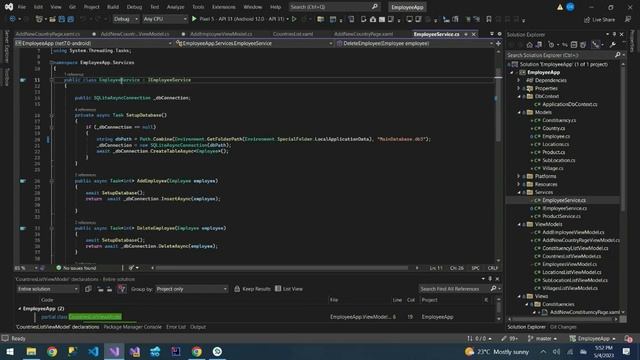Image resolution: width=640 pixels, height=360 pixels.
Task: Open the Git menu
Action: (x=72, y=7)
